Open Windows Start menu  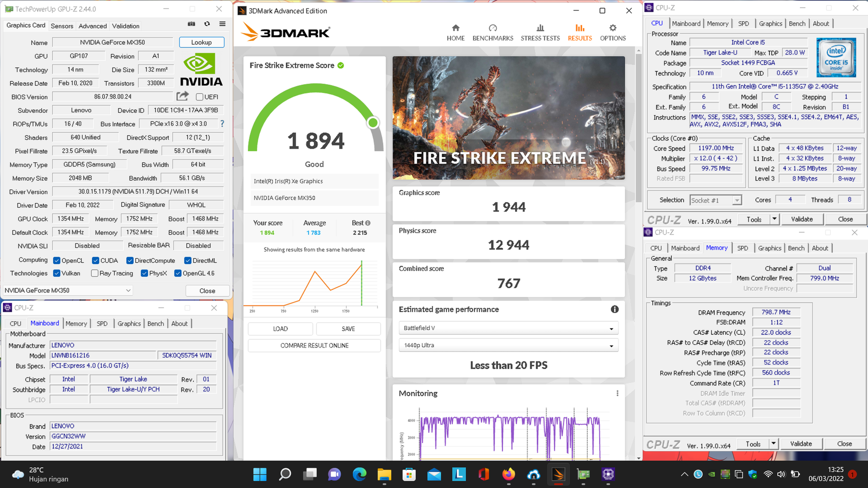260,474
